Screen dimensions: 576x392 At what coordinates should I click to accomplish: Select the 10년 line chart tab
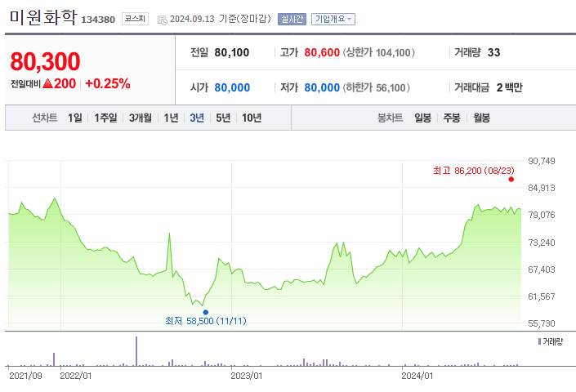point(252,118)
